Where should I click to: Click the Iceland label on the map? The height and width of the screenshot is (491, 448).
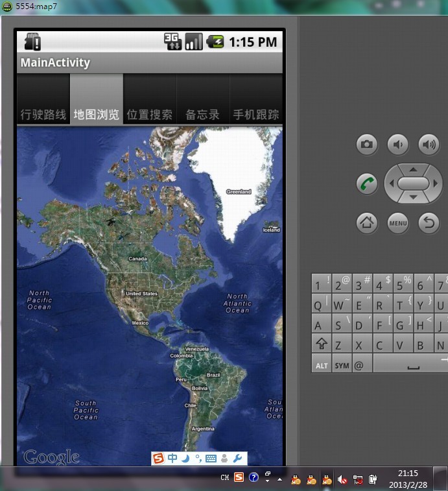[271, 230]
